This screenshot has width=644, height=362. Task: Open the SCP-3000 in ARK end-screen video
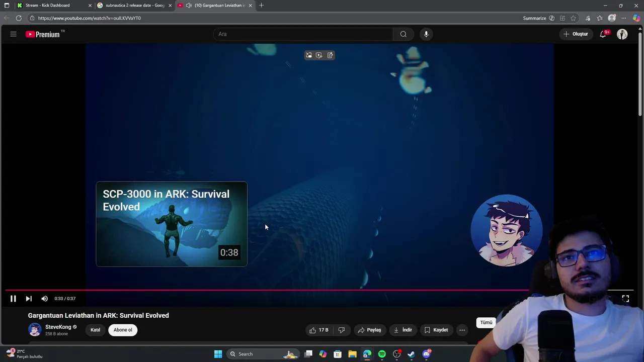pyautogui.click(x=172, y=224)
